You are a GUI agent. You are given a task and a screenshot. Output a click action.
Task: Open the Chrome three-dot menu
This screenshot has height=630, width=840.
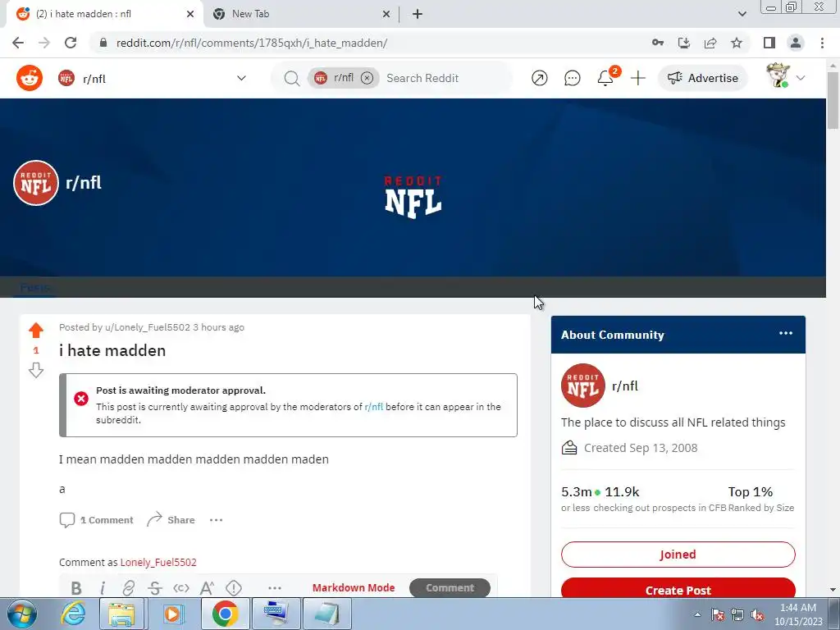tap(822, 43)
